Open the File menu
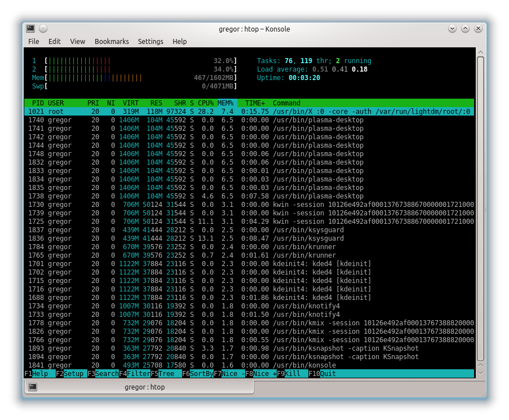 point(34,42)
